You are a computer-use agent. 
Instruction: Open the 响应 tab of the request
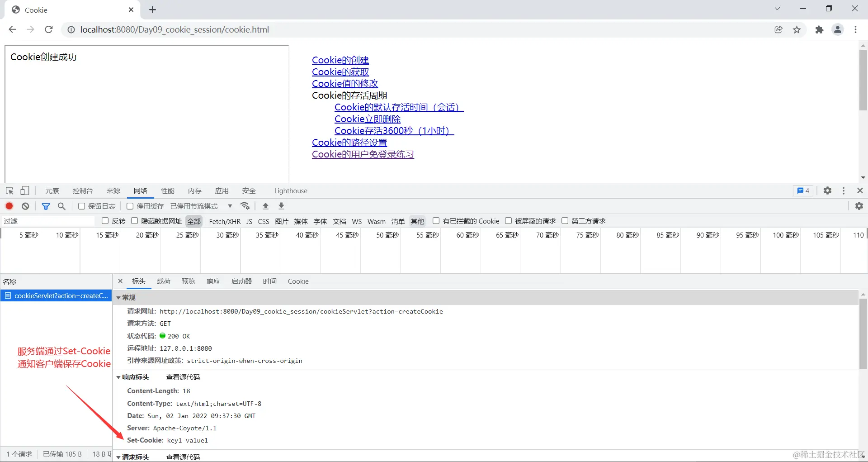click(213, 281)
